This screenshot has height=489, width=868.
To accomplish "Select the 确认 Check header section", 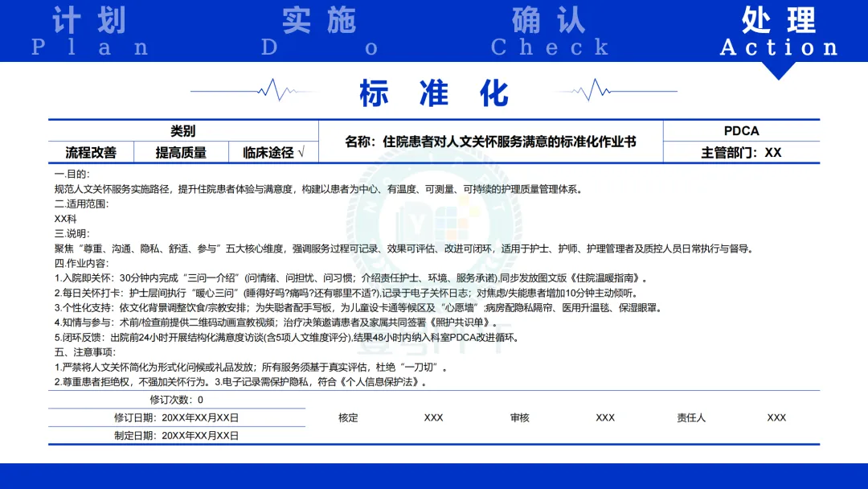I will (x=549, y=31).
